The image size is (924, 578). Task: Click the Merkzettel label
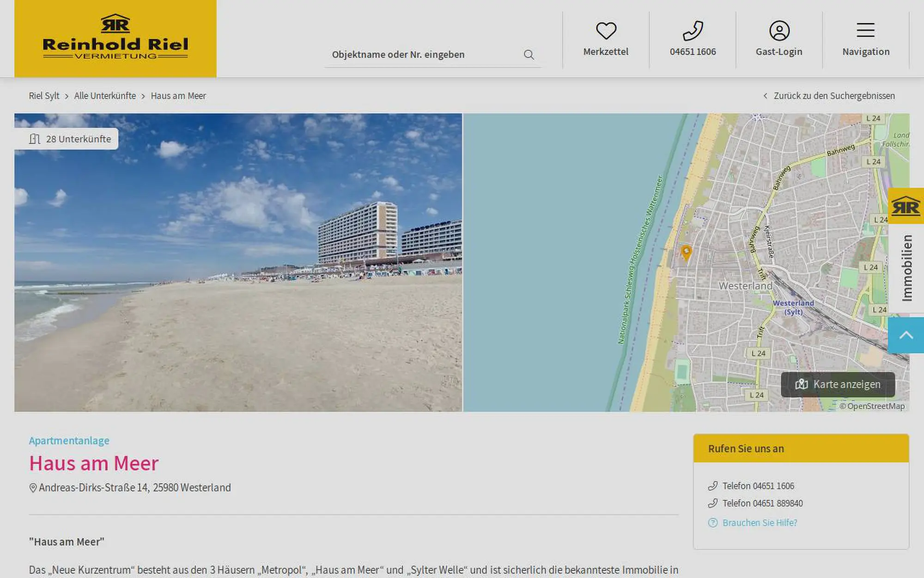pyautogui.click(x=606, y=52)
